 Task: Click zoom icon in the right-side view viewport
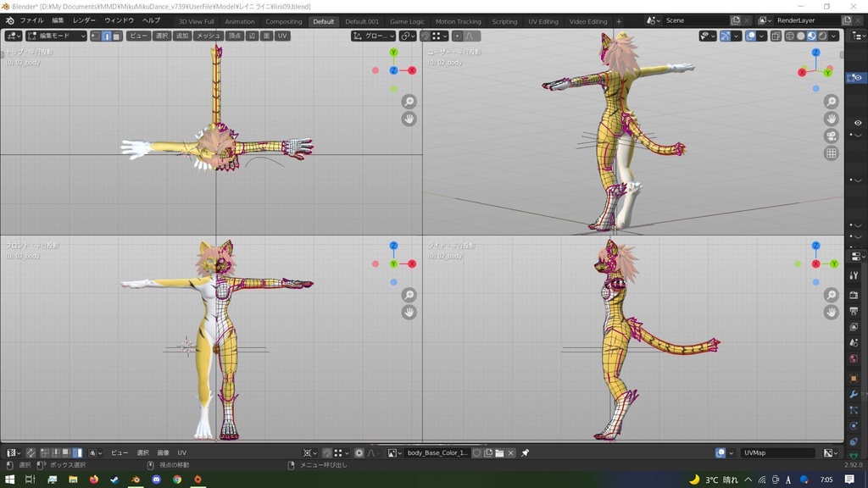pos(831,294)
